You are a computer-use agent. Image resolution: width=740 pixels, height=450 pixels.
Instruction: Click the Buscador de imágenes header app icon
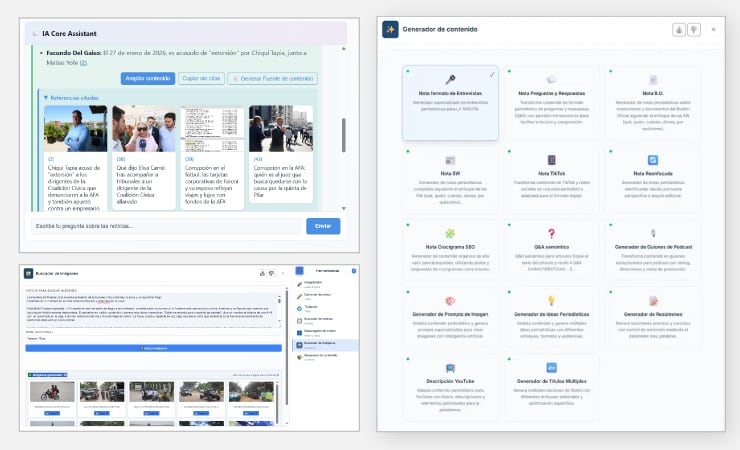pos(28,273)
